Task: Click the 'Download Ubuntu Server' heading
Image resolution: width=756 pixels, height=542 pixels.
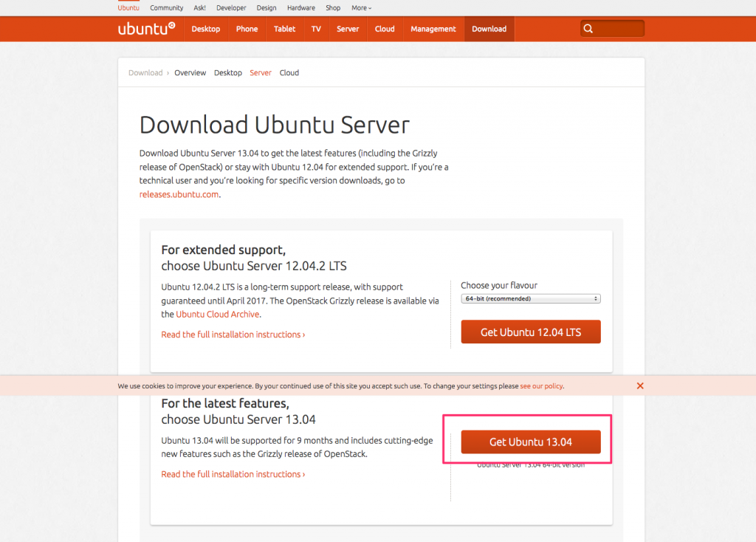Action: coord(275,125)
